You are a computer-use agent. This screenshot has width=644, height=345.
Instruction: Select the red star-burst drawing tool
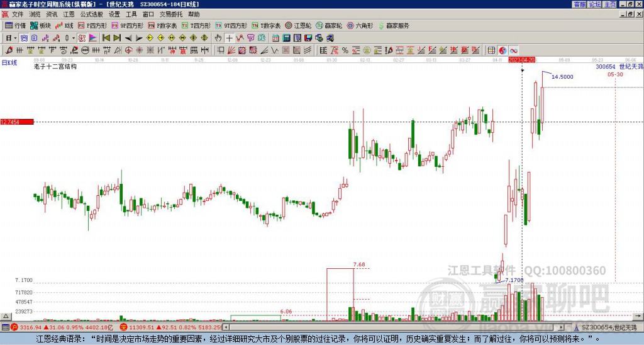coord(139,50)
